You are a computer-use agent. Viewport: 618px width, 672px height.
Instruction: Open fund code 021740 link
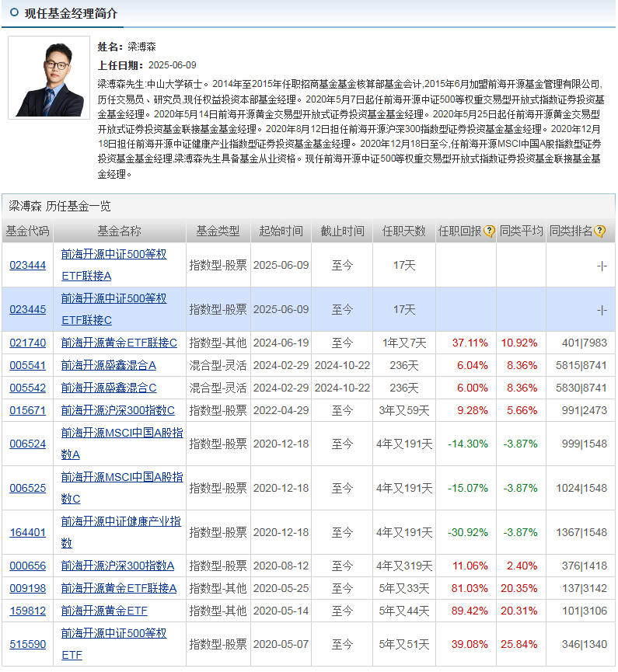click(x=28, y=343)
